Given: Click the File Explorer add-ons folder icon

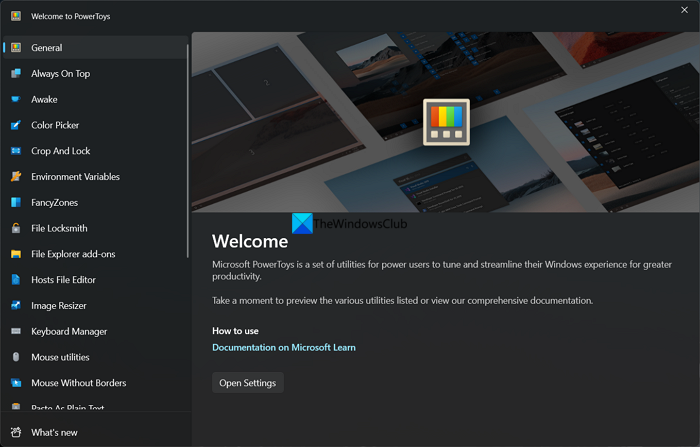Looking at the screenshot, I should [16, 254].
